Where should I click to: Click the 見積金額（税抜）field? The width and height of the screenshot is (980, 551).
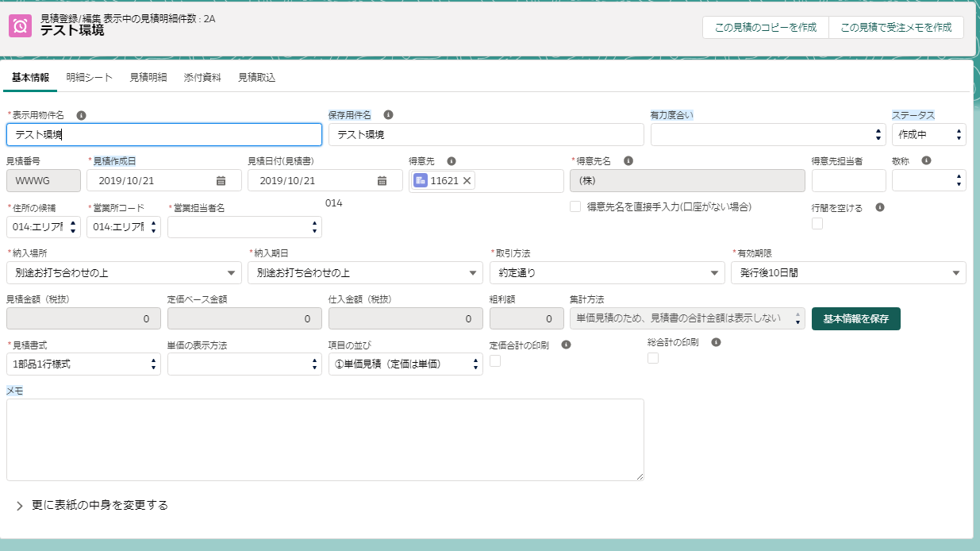coord(83,318)
